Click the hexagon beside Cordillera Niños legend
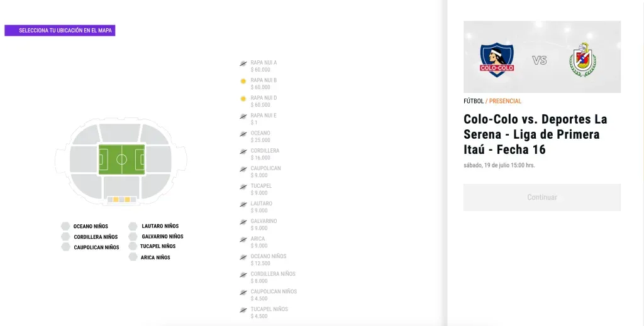644x326 pixels. pos(65,237)
